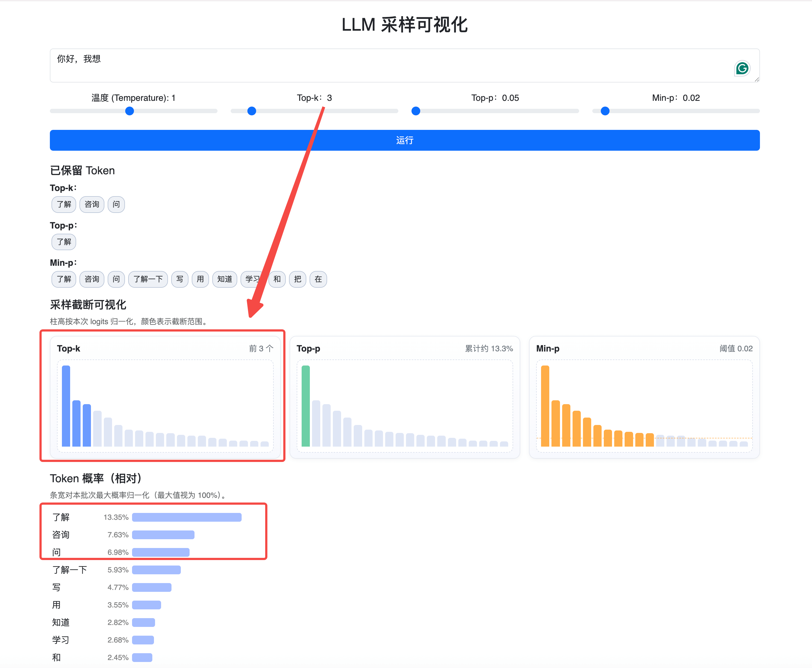
Task: Click the green bar in the Top-p chart
Action: [305, 406]
